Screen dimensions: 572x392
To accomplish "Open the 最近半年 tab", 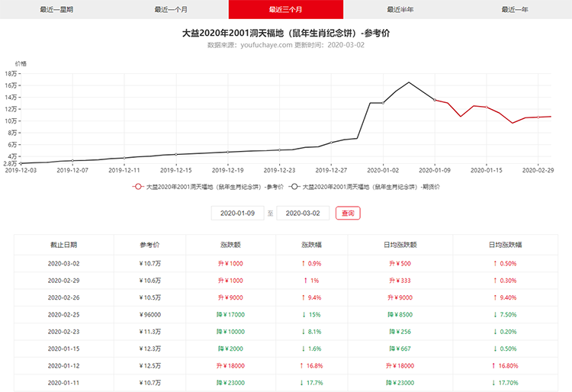I will (x=400, y=9).
